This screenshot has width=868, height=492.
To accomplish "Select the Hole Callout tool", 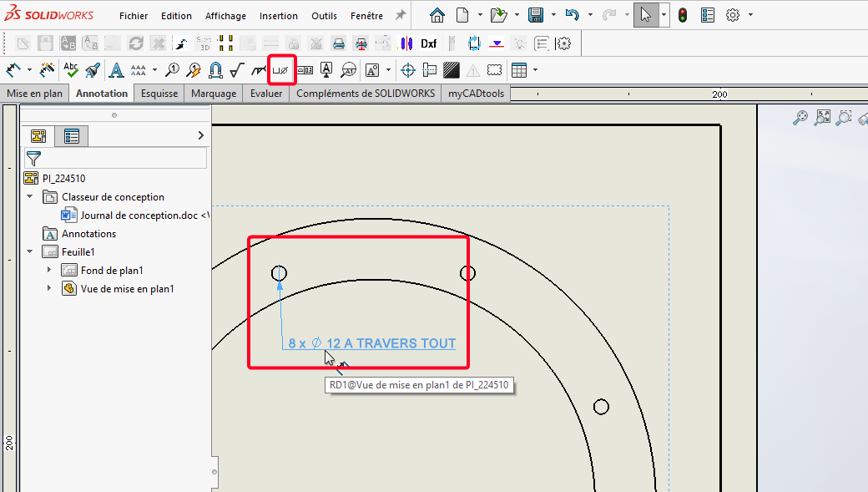I will tap(280, 70).
